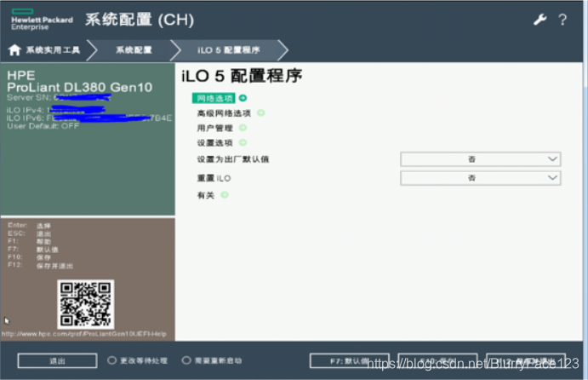The height and width of the screenshot is (380, 588).
Task: Click the 设置为出厂默认值 label
Action: point(233,159)
